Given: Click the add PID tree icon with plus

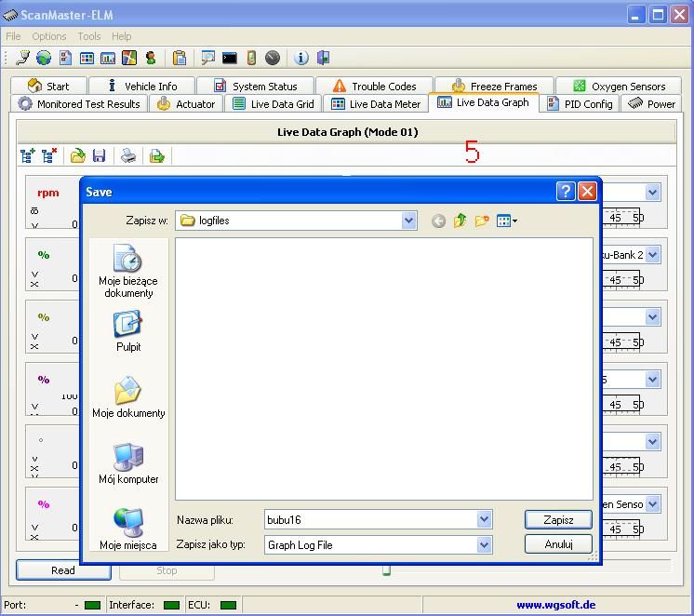Looking at the screenshot, I should tap(28, 155).
